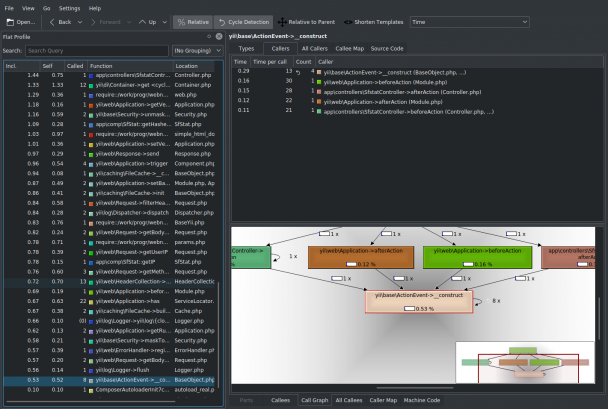This screenshot has height=409, width=608.
Task: Click the orange afterAction graph node
Action: 361,257
